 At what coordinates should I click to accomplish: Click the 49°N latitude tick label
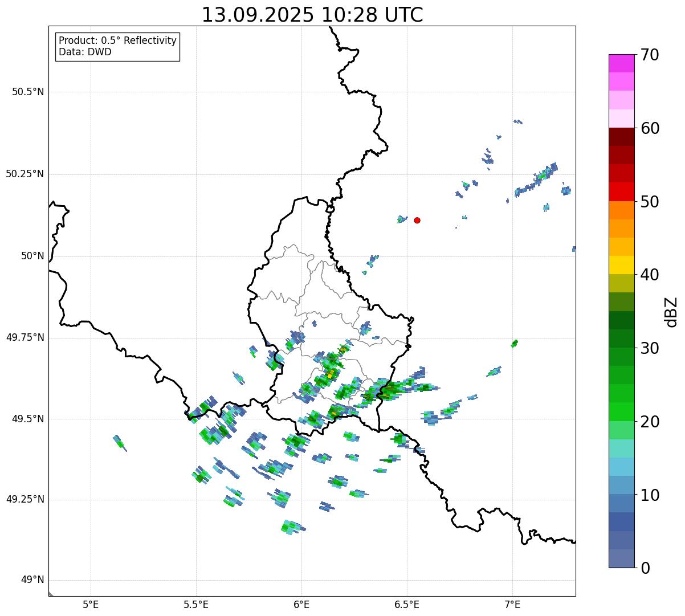coord(32,580)
